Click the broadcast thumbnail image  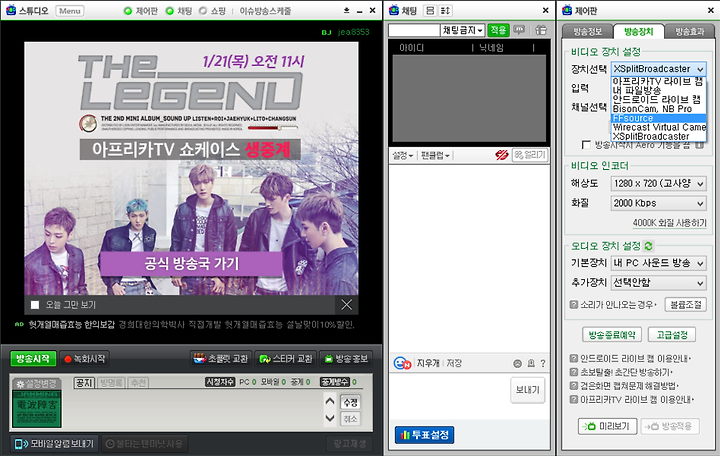click(37, 409)
